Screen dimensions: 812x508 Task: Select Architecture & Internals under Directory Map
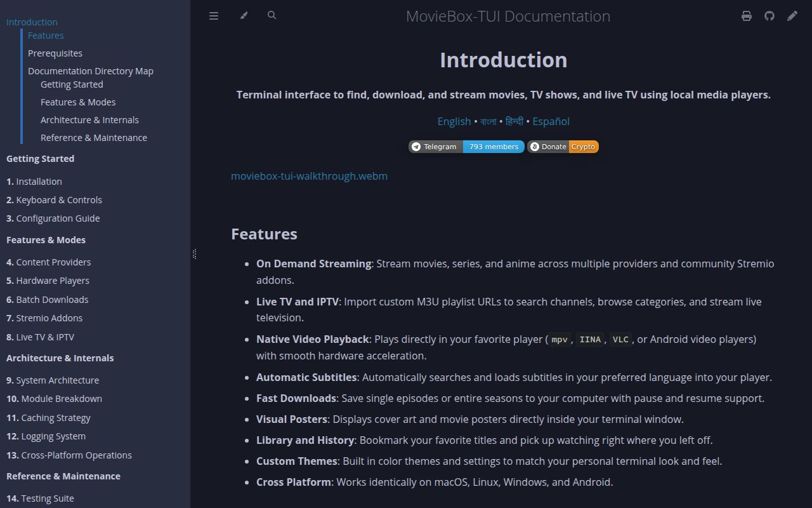(x=89, y=120)
